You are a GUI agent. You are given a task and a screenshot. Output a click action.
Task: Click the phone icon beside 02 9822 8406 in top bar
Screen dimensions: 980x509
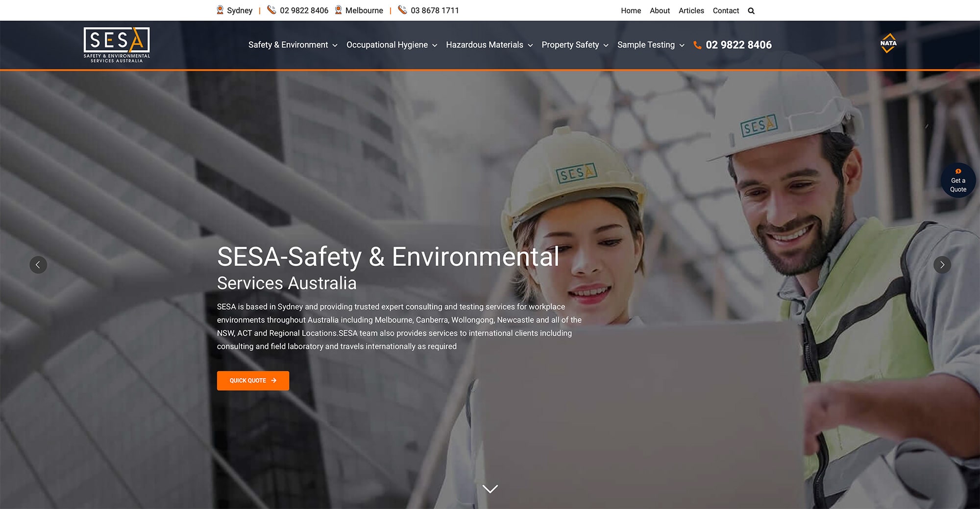click(271, 10)
